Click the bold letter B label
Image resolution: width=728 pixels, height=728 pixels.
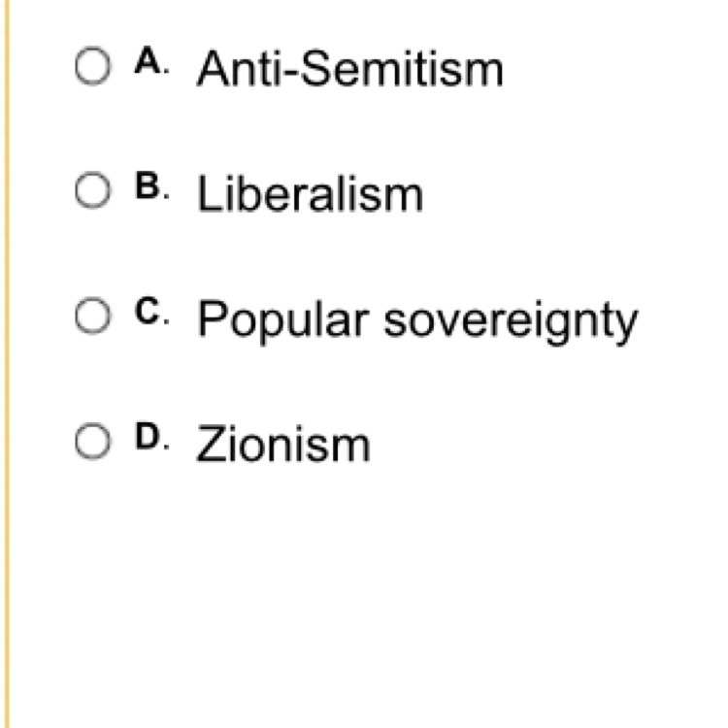click(x=149, y=185)
